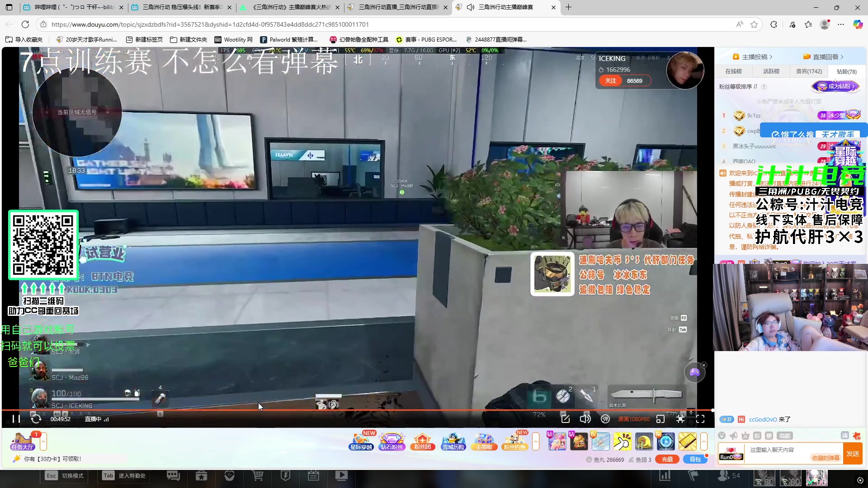Open the ICEKING streamer avatar

point(685,70)
